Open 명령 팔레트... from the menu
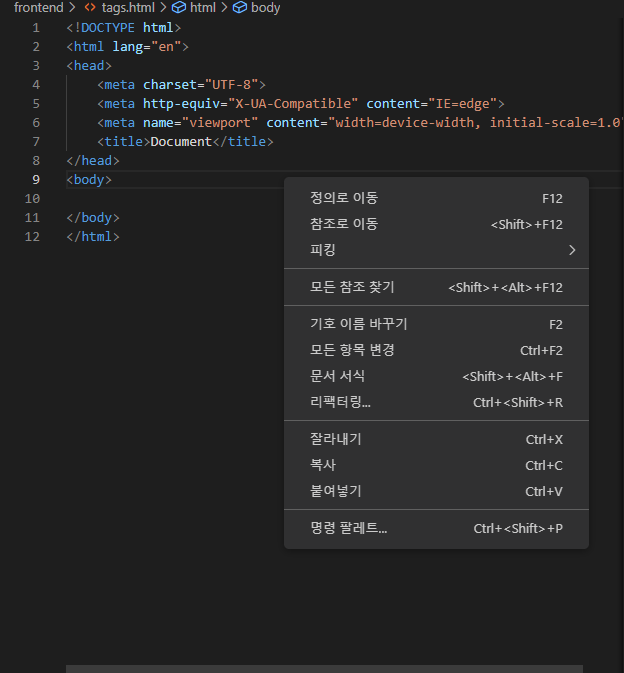624x673 pixels. [x=436, y=528]
